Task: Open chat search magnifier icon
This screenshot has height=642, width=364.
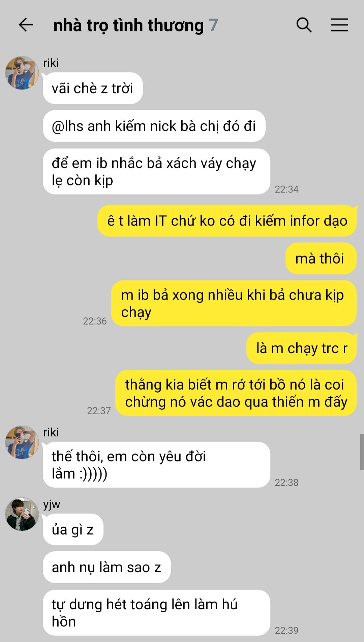Action: coord(304,25)
